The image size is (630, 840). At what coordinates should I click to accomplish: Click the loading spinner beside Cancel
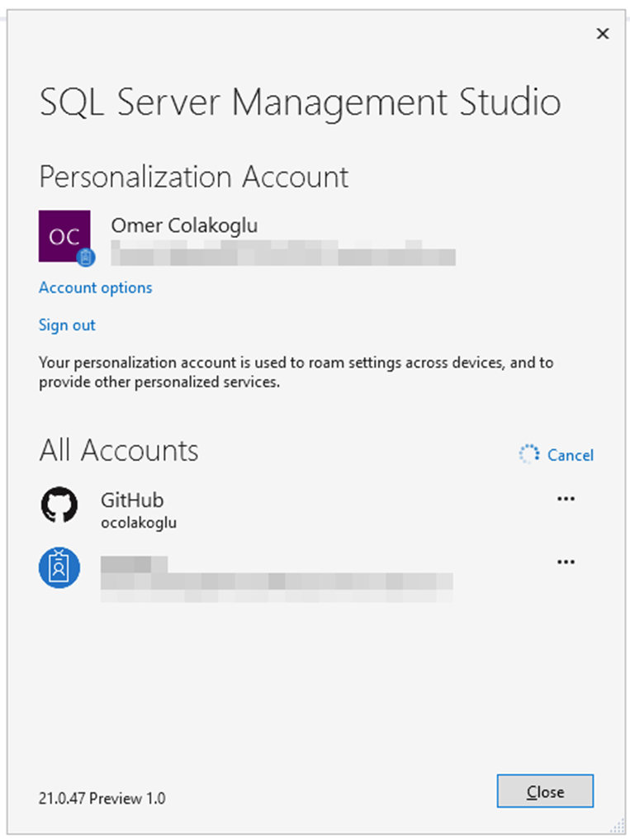(x=528, y=454)
